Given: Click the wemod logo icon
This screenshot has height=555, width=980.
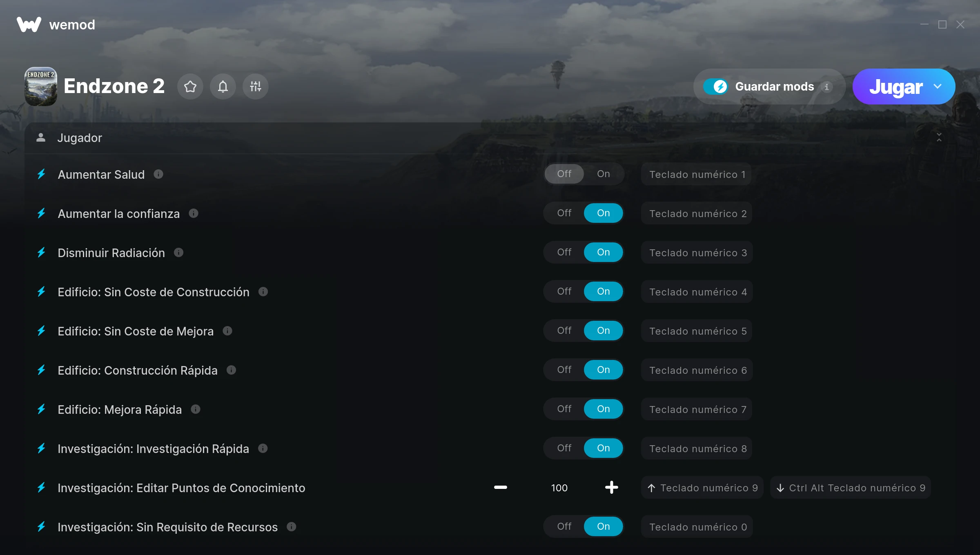Looking at the screenshot, I should (29, 24).
